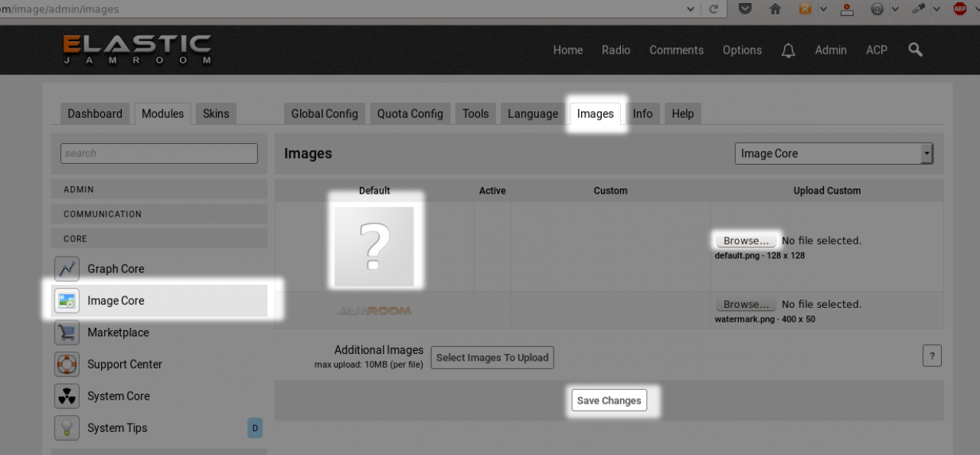Expand the COMMUNICATION module category
Screen dimensions: 980x455
click(x=159, y=214)
